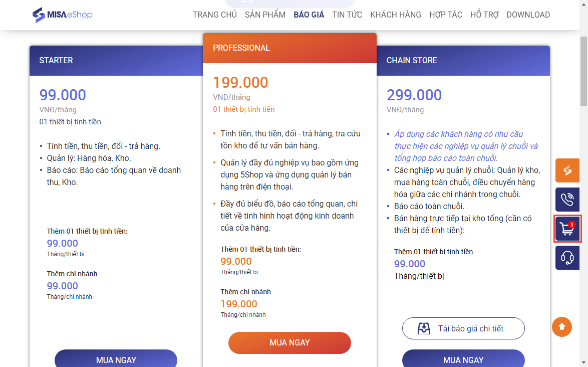Go to SẢN PHẨM menu
The width and height of the screenshot is (588, 367).
pyautogui.click(x=265, y=15)
